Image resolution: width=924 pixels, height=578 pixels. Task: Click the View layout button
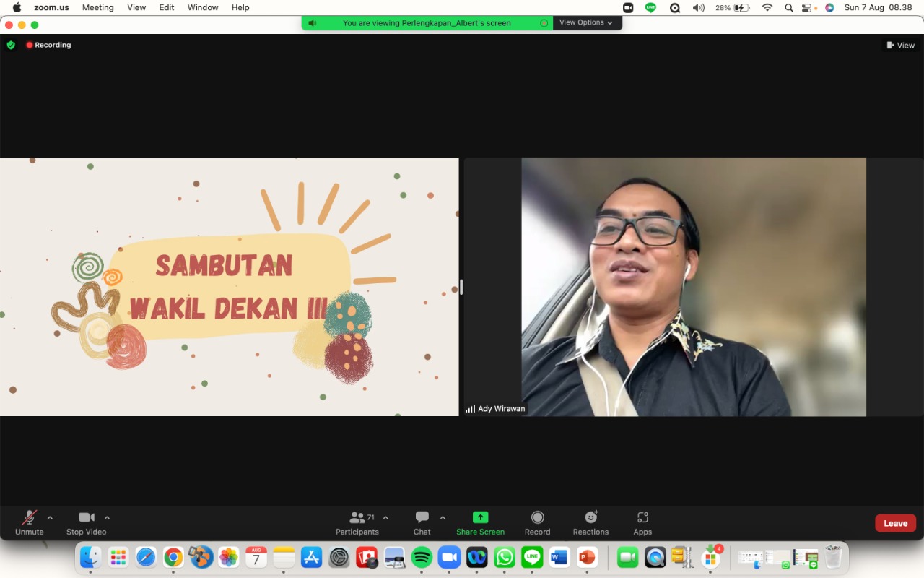[901, 45]
